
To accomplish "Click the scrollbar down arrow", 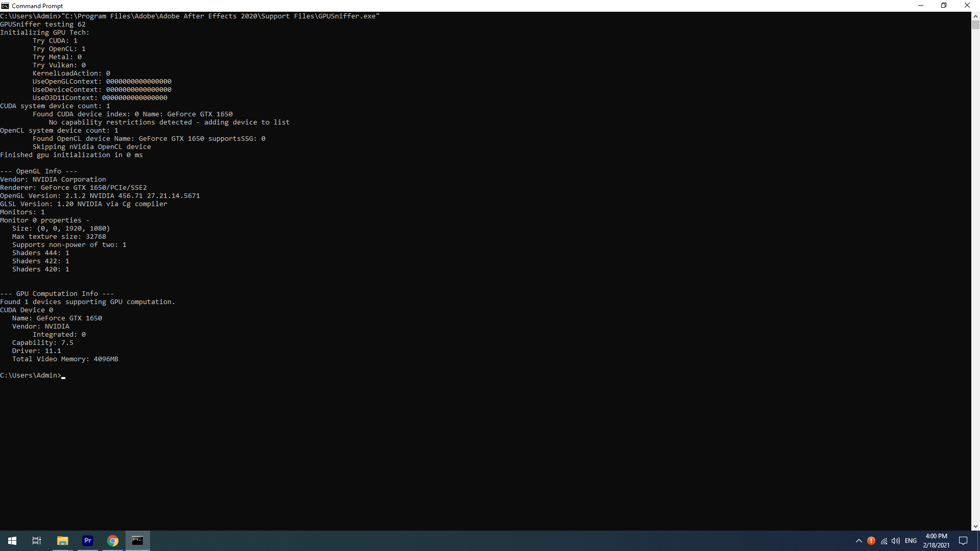I will tap(975, 527).
